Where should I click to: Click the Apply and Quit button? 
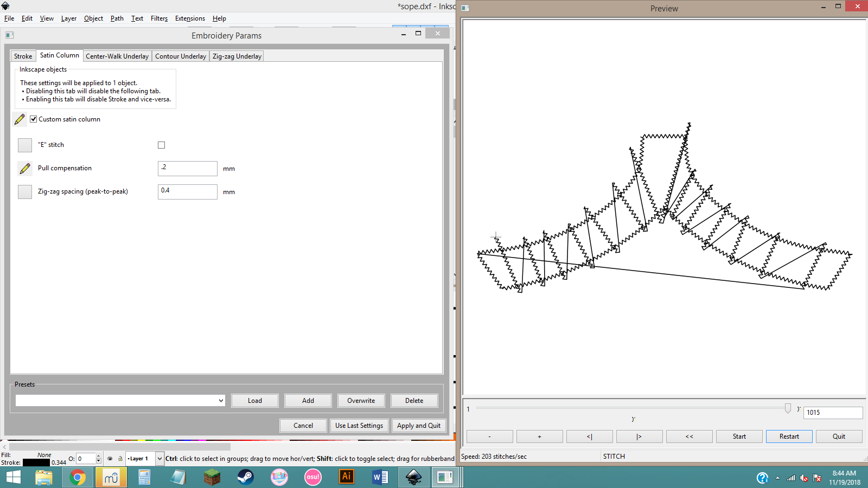419,426
